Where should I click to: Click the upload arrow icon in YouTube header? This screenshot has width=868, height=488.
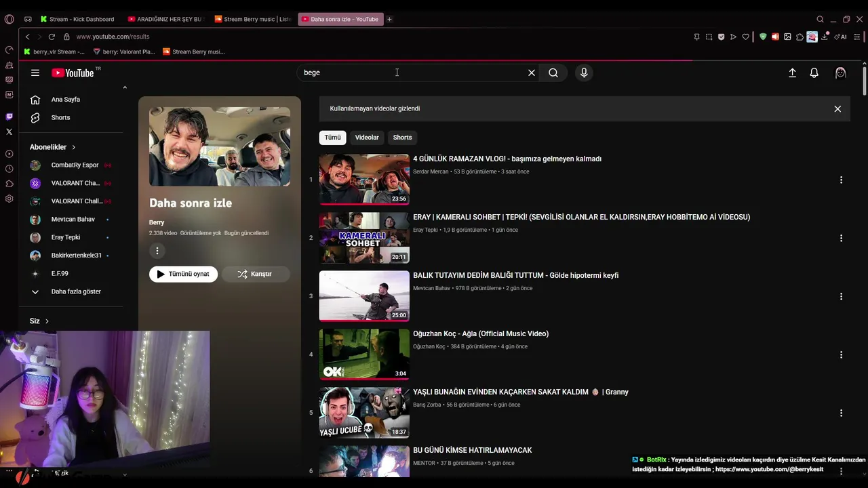[x=792, y=73]
